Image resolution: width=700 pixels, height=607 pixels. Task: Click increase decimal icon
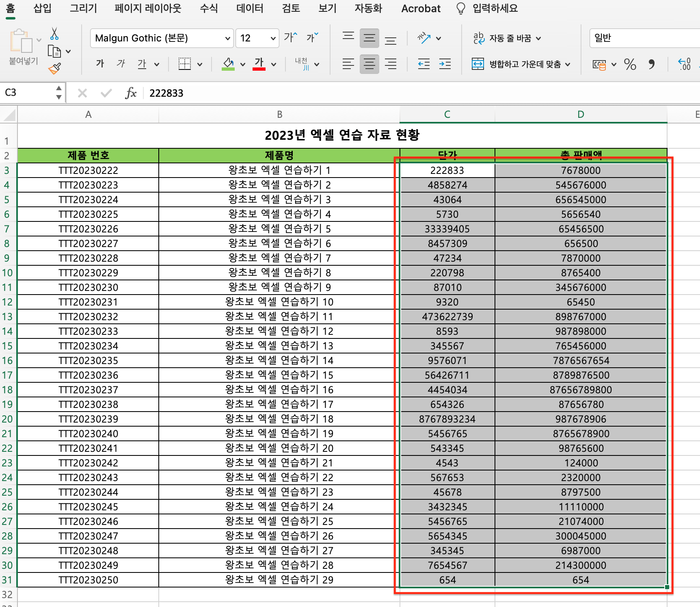coord(684,64)
